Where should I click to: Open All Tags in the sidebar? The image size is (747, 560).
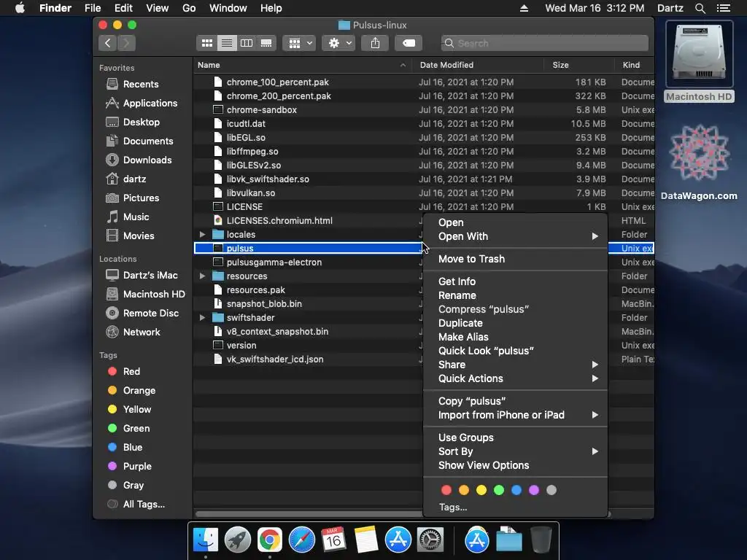point(136,505)
